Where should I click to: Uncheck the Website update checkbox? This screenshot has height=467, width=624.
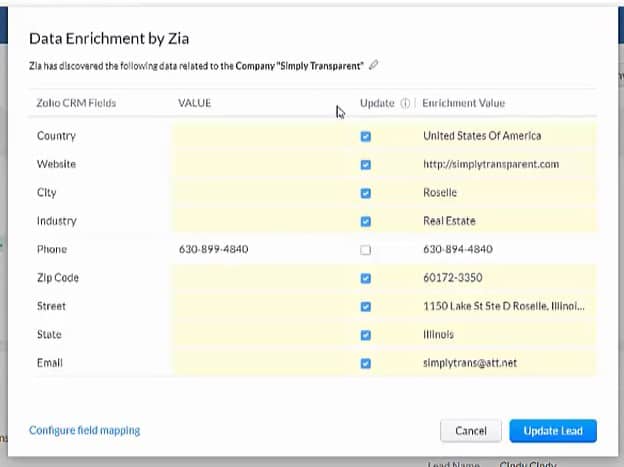click(x=366, y=165)
